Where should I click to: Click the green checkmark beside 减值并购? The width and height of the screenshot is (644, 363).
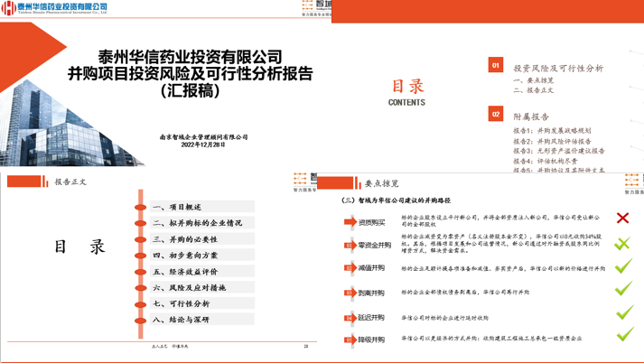(623, 265)
